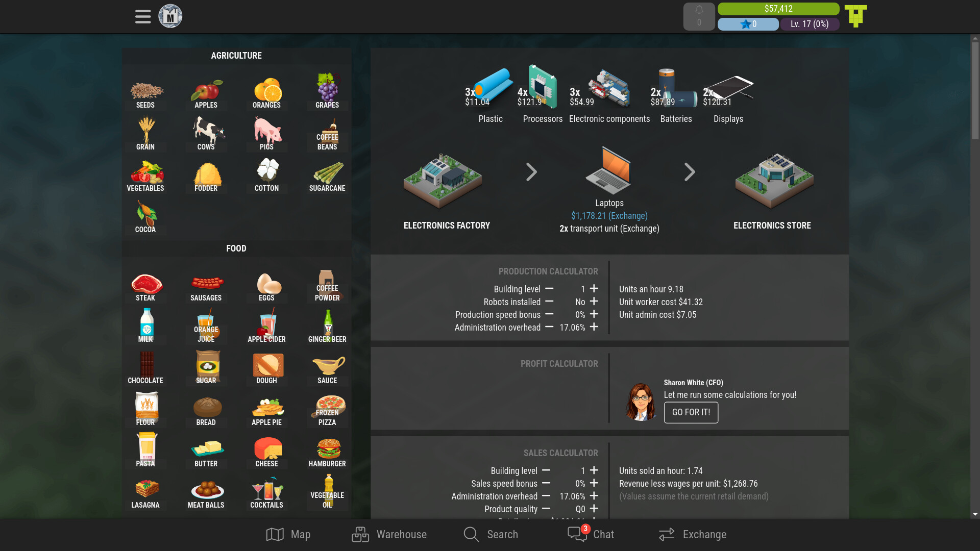This screenshot has width=980, height=551.
Task: Click the Laptops exchange price link
Action: [x=609, y=216]
